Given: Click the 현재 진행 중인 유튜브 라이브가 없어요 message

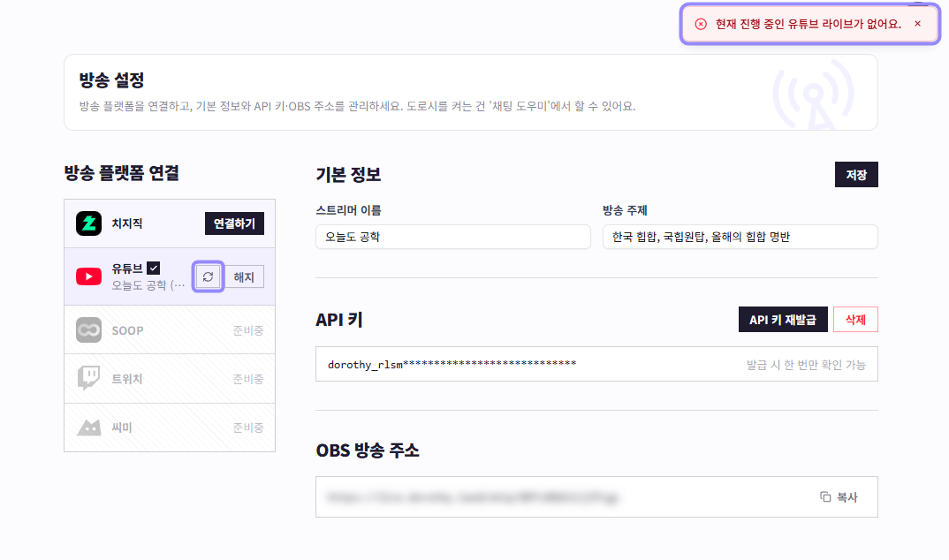Looking at the screenshot, I should (808, 24).
